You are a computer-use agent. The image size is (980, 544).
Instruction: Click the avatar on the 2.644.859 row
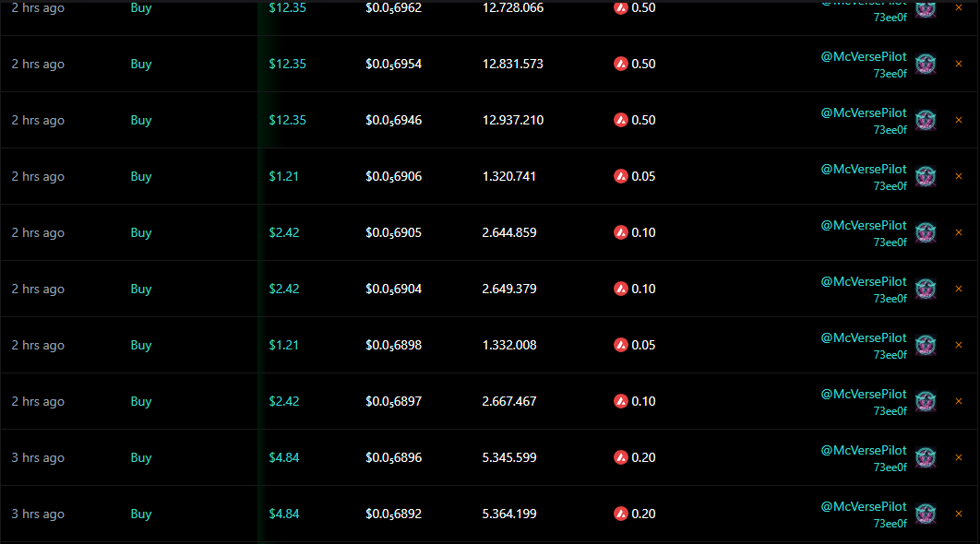coord(926,233)
